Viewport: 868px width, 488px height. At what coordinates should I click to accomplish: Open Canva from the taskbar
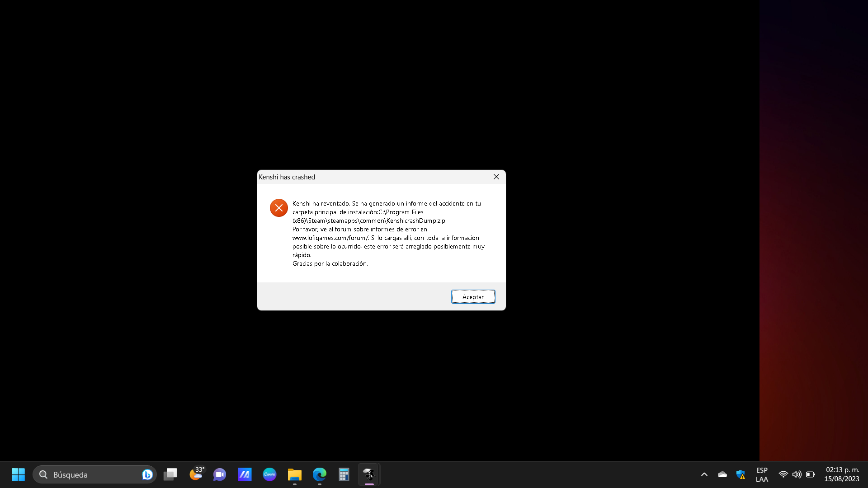[x=269, y=474]
